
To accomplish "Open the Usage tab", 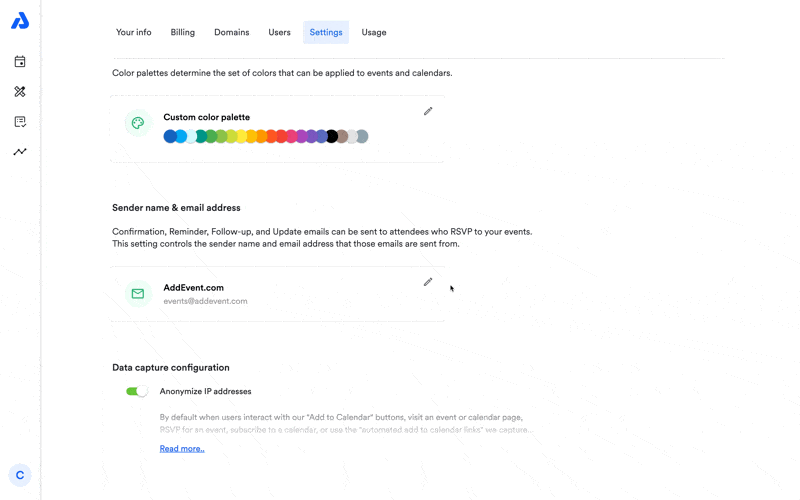I will 374,32.
